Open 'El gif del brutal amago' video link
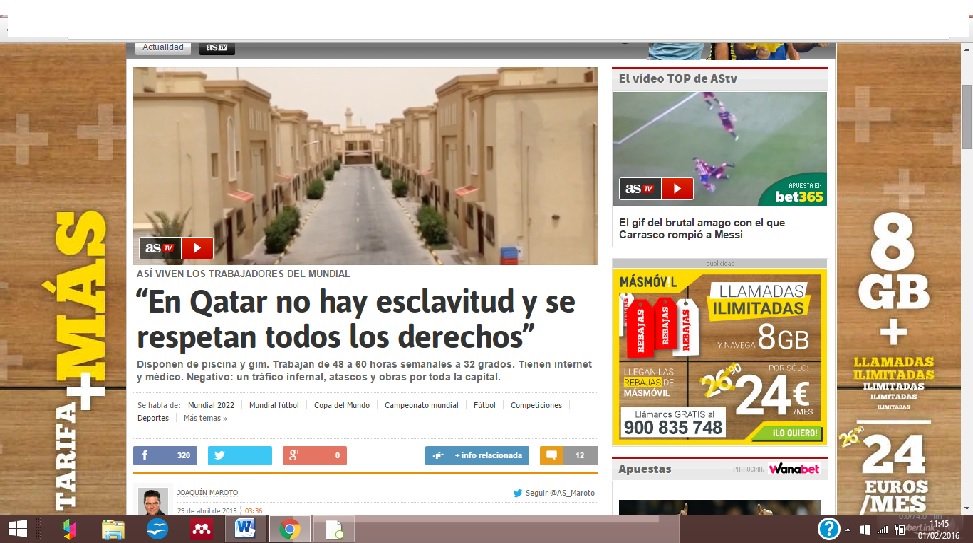Screen dimensions: 973x543 pos(702,228)
